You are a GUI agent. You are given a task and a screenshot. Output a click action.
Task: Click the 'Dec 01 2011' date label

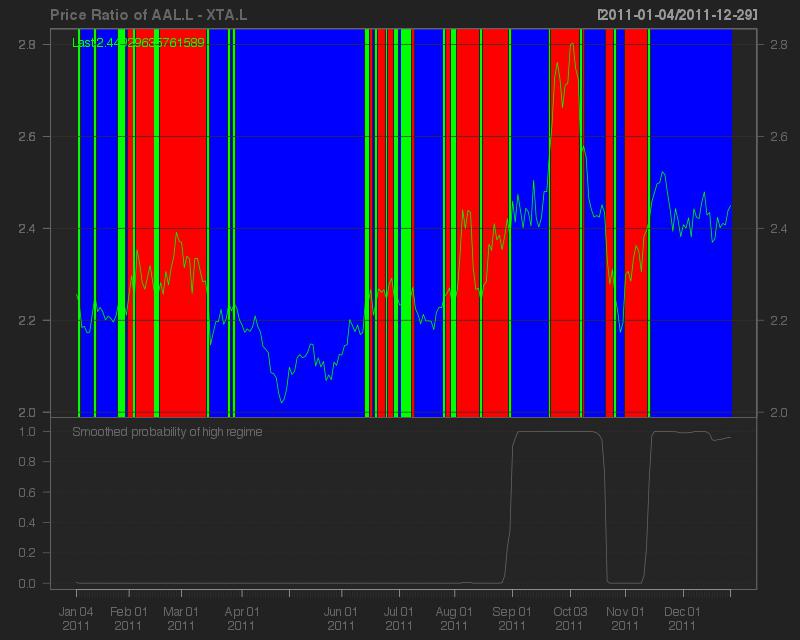coord(683,618)
